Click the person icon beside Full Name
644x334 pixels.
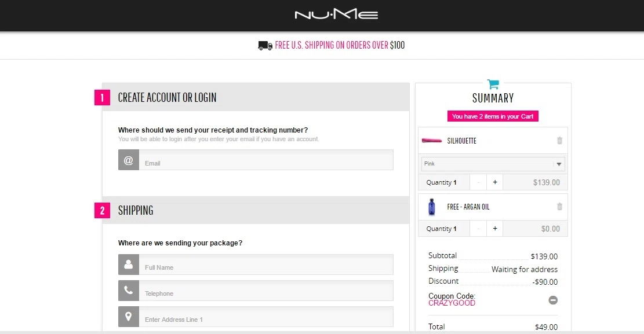pos(129,265)
